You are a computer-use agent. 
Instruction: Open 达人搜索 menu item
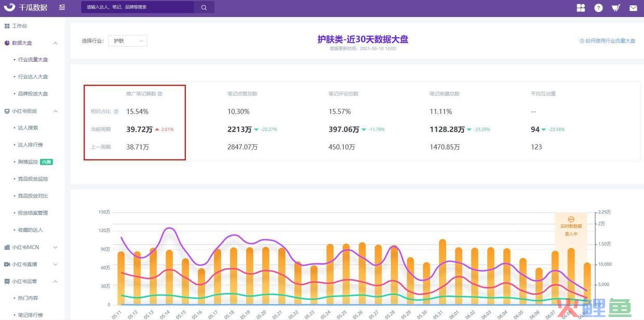[x=28, y=128]
